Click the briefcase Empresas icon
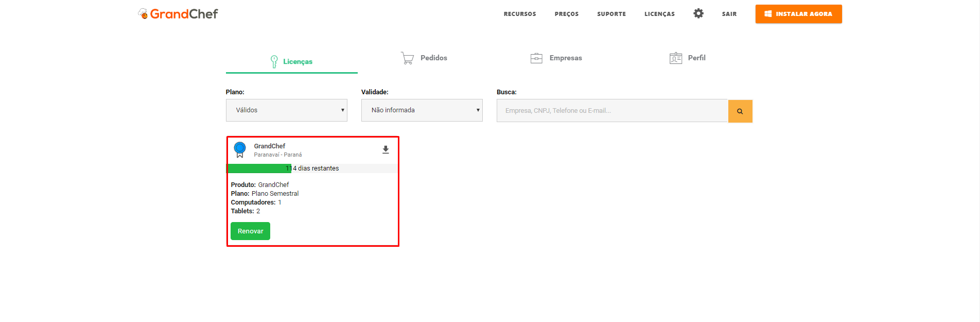The image size is (980, 322). tap(536, 58)
